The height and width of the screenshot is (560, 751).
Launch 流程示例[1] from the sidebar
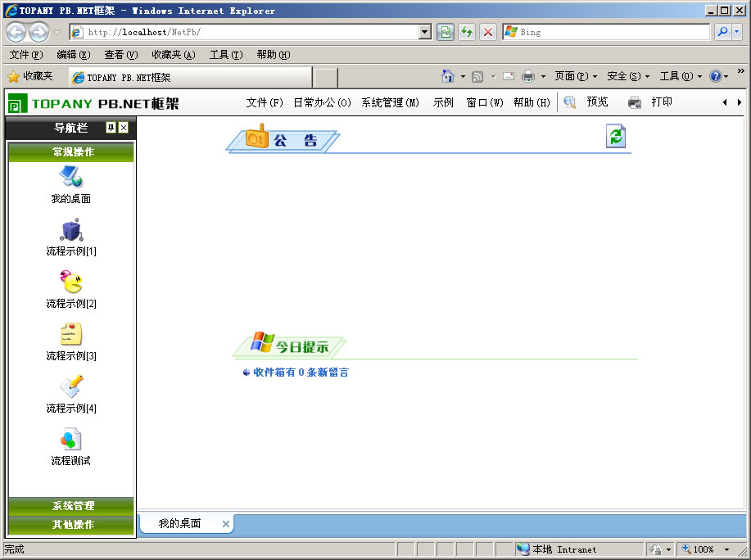tap(70, 237)
